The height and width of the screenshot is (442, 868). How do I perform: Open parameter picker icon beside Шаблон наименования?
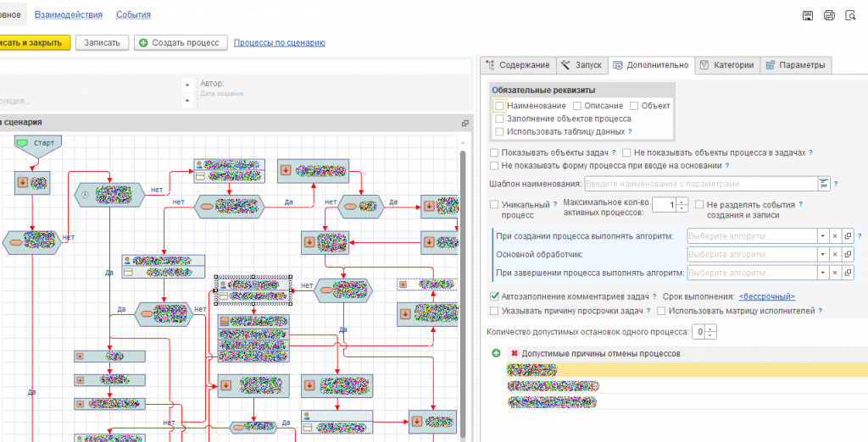[822, 183]
